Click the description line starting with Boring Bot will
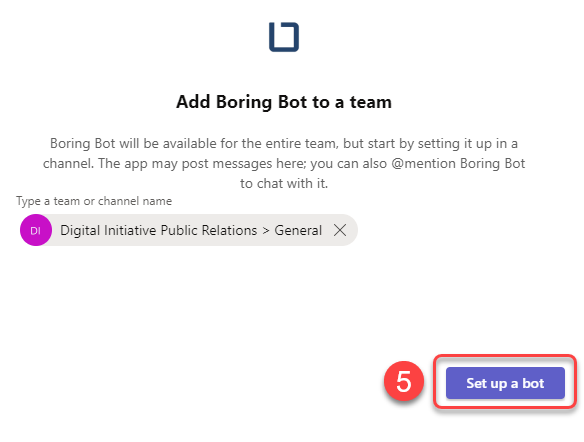Image resolution: width=584 pixels, height=442 pixels. (x=284, y=143)
